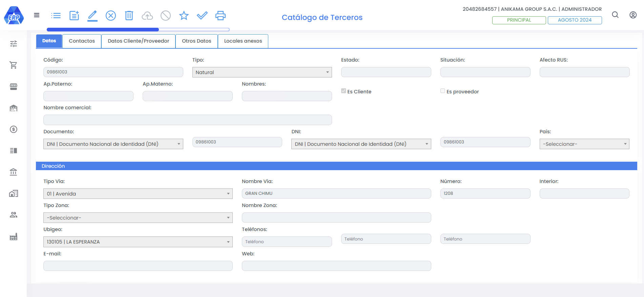
Task: Click the toolbar progress bar
Action: pyautogui.click(x=138, y=29)
